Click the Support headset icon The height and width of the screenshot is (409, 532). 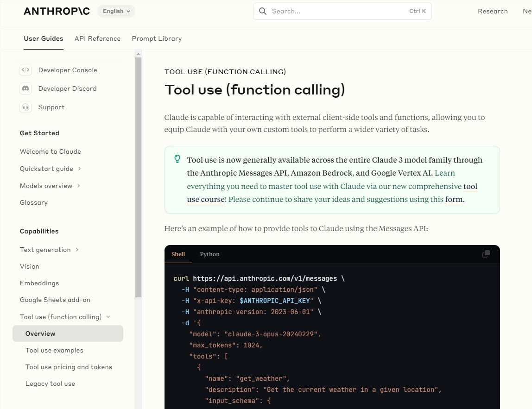pos(25,107)
